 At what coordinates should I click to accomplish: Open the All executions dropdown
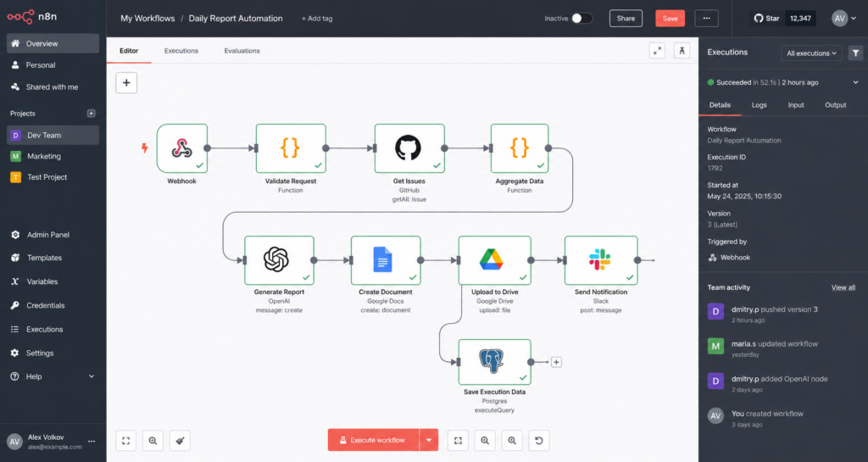point(811,53)
